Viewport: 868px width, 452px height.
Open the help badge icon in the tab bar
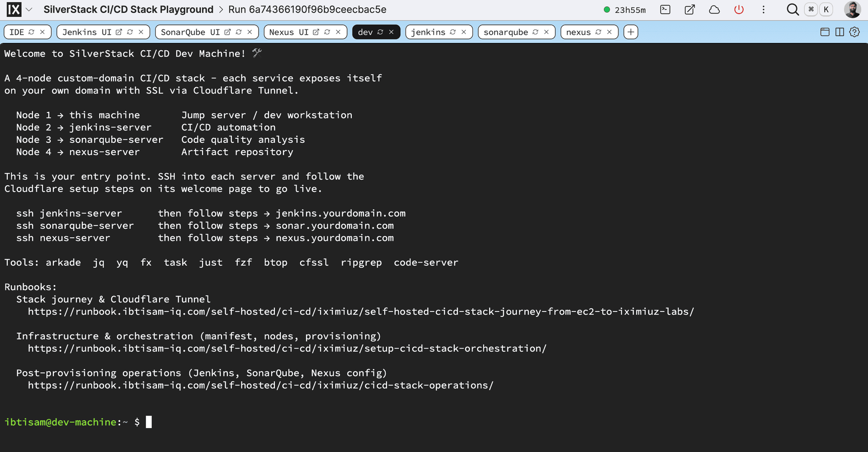(854, 32)
